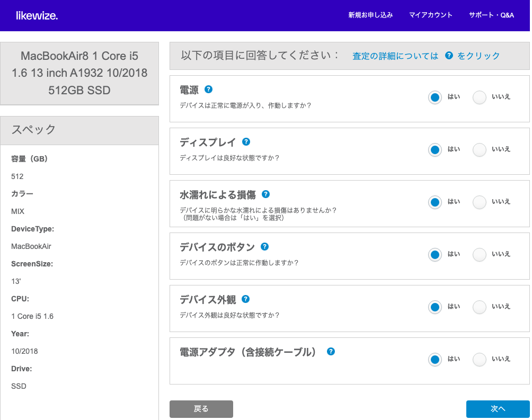Select いいえ for デバイスのボタン
532x420 pixels.
coord(480,254)
